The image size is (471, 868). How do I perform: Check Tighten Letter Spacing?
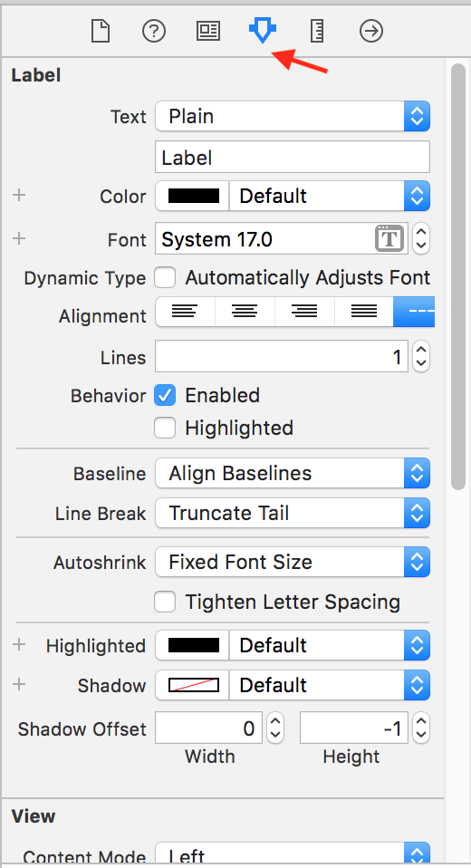click(x=165, y=602)
